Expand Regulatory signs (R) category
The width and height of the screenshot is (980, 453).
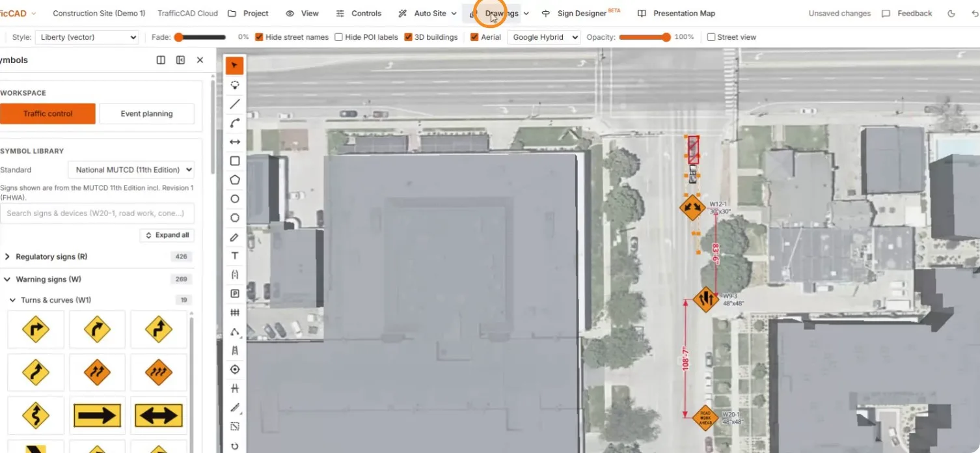[x=98, y=256]
